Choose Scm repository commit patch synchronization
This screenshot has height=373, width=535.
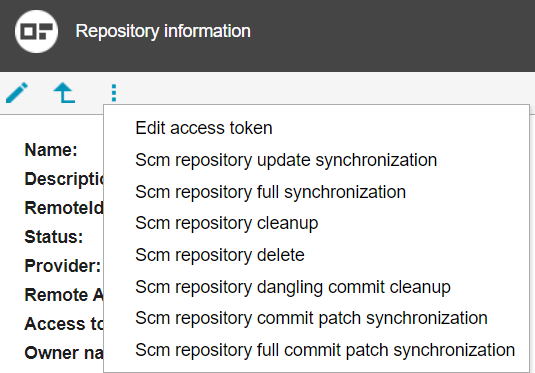[x=311, y=318]
